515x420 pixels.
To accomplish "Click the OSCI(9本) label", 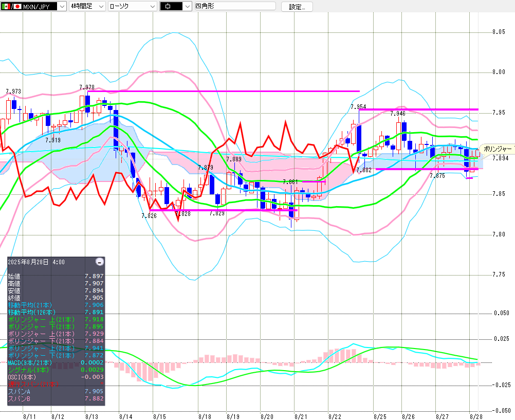I will 22,377.
